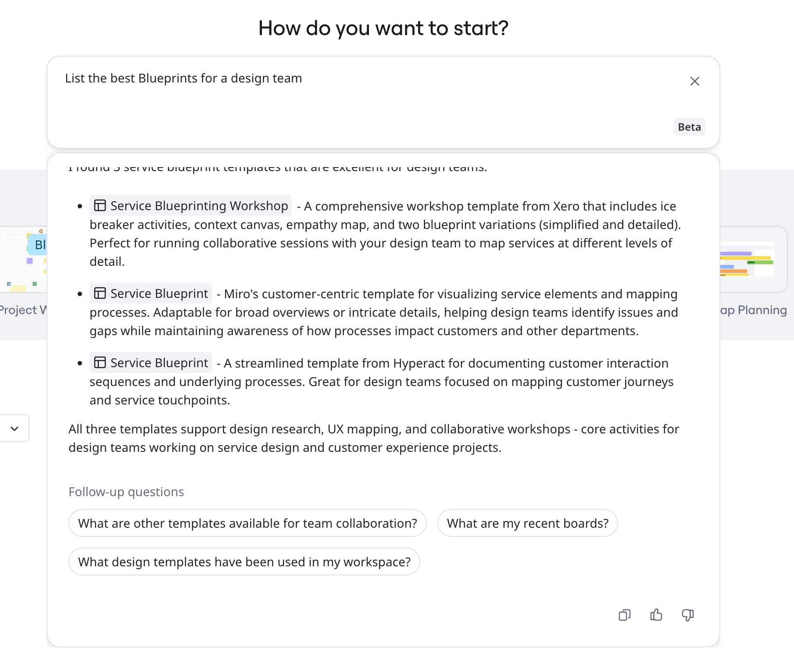794x672 pixels.
Task: Give the answer a thumbs up
Action: click(x=656, y=615)
